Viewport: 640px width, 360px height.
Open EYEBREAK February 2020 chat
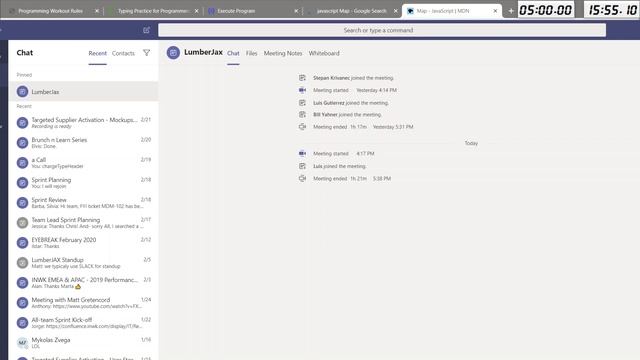click(x=83, y=242)
